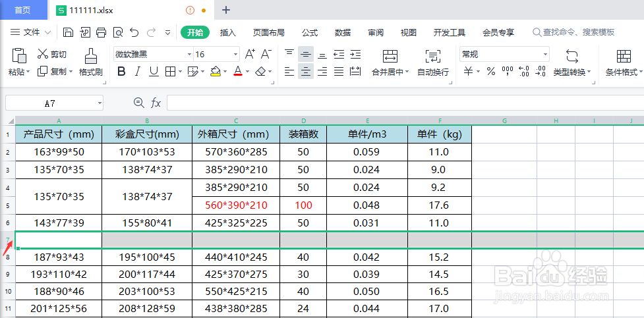Open the 会员专享 tab
The image size is (644, 318).
pyautogui.click(x=498, y=32)
